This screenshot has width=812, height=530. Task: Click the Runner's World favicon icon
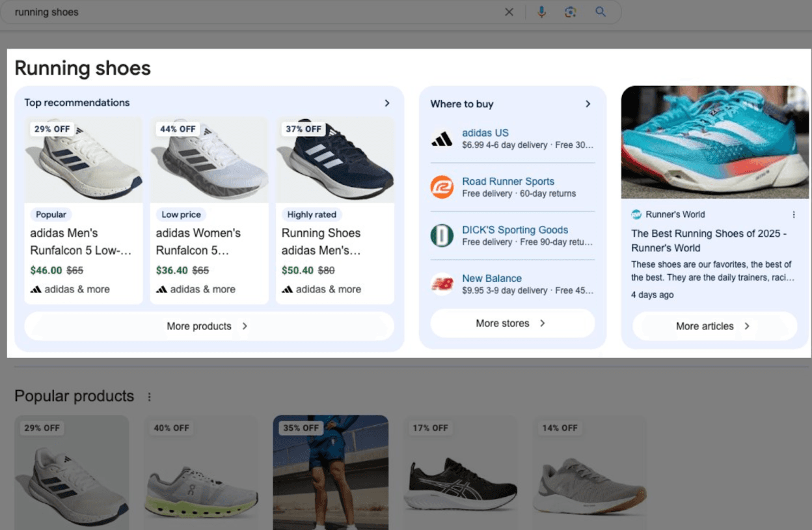coord(636,214)
